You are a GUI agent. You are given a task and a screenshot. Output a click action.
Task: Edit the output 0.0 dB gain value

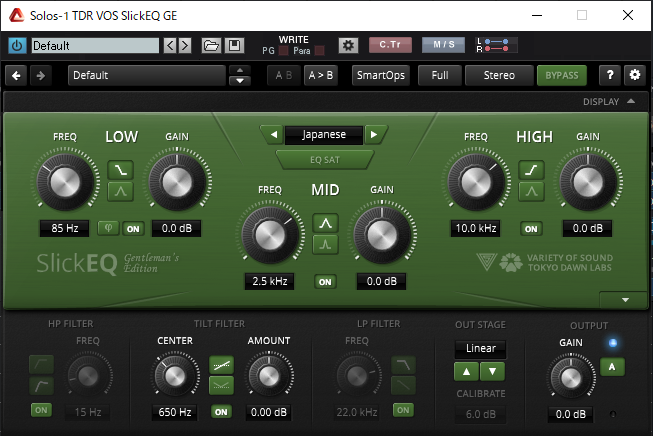[x=571, y=414]
